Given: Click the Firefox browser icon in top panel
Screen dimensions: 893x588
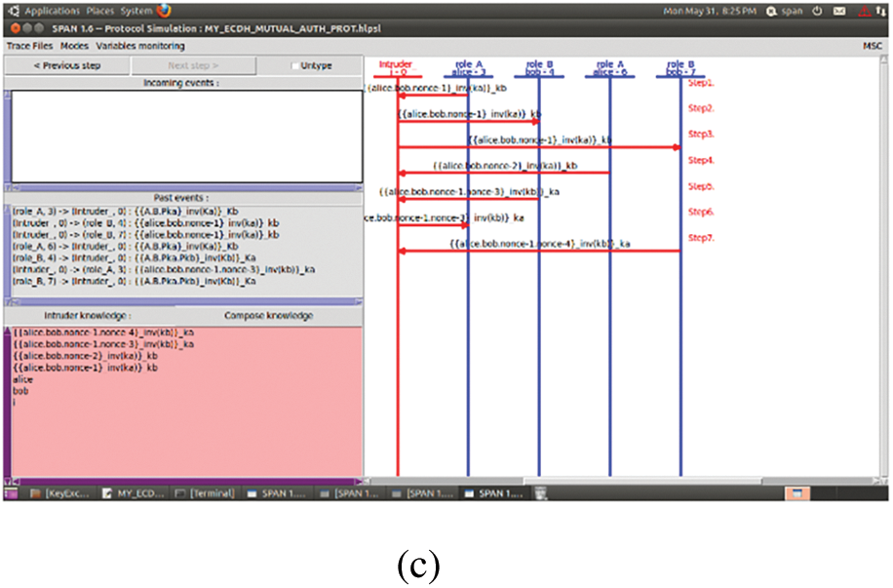Looking at the screenshot, I should pyautogui.click(x=164, y=11).
